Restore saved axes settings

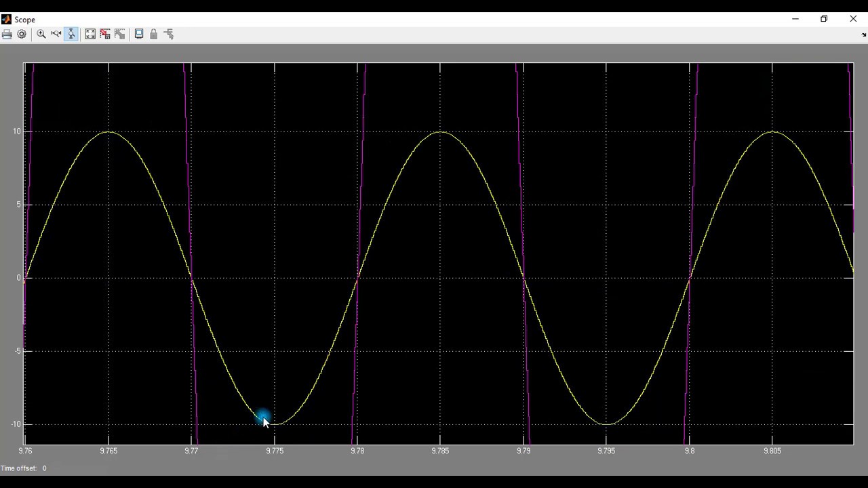coord(120,34)
